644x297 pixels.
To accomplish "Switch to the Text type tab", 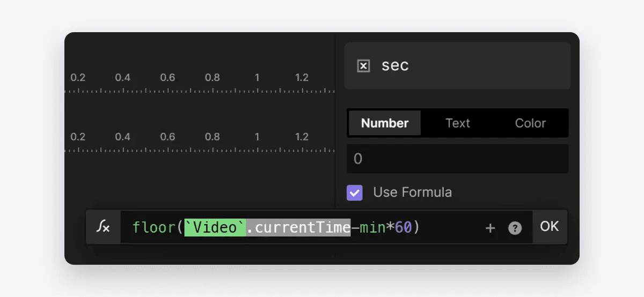I will (x=458, y=123).
